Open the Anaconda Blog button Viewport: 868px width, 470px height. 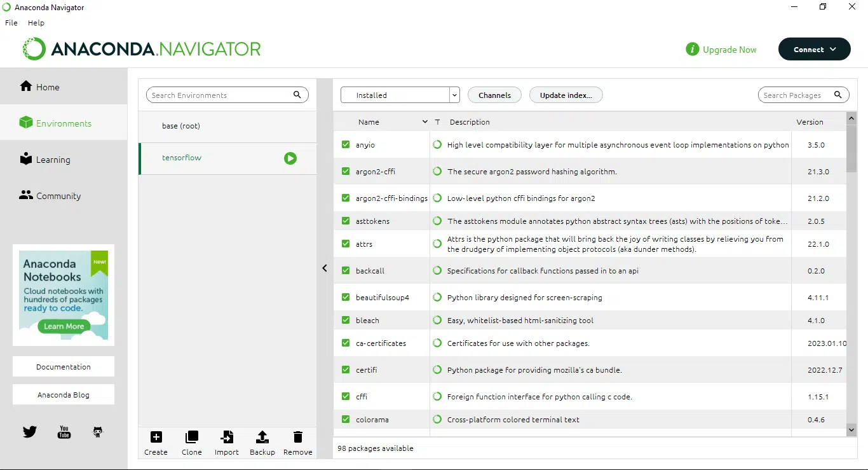[64, 394]
